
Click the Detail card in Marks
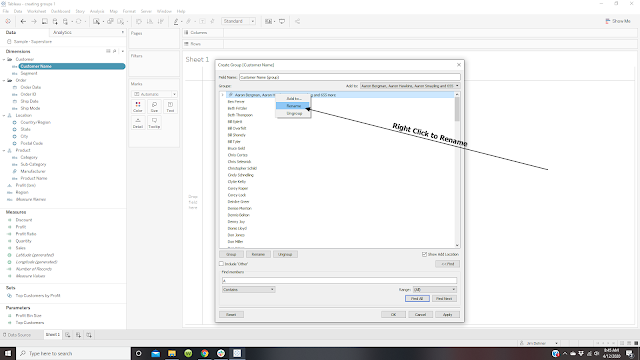138,122
